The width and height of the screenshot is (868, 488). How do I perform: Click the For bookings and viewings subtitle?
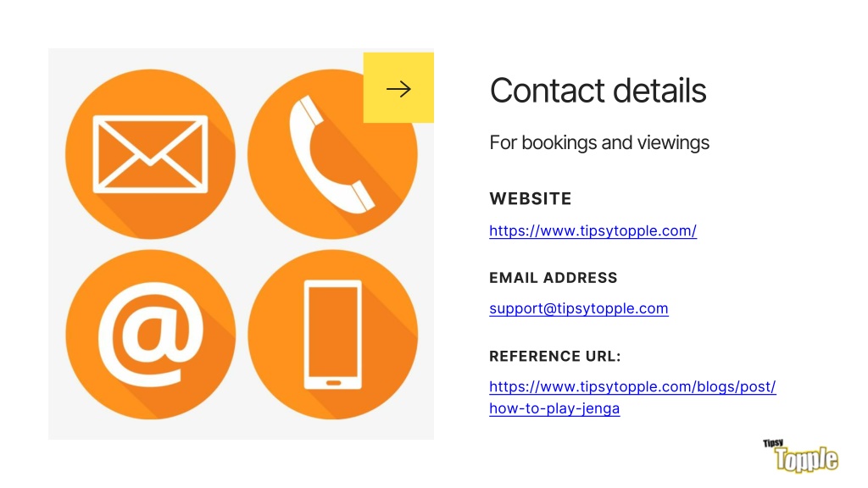[599, 142]
